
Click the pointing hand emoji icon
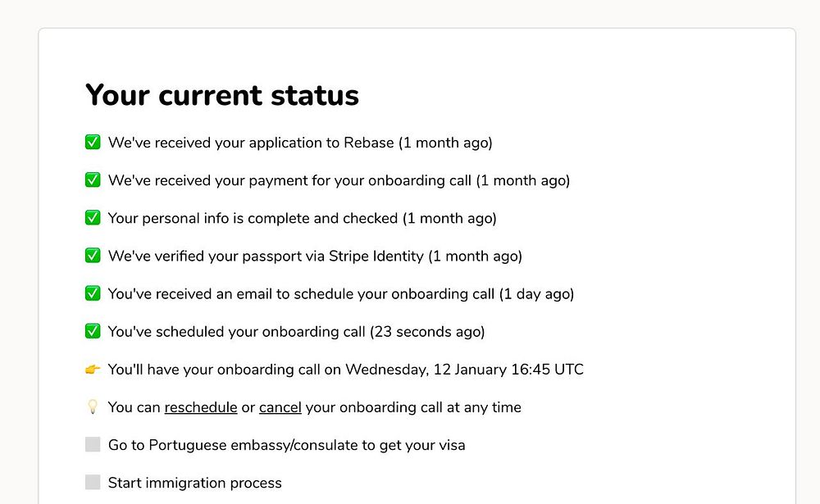pos(93,370)
